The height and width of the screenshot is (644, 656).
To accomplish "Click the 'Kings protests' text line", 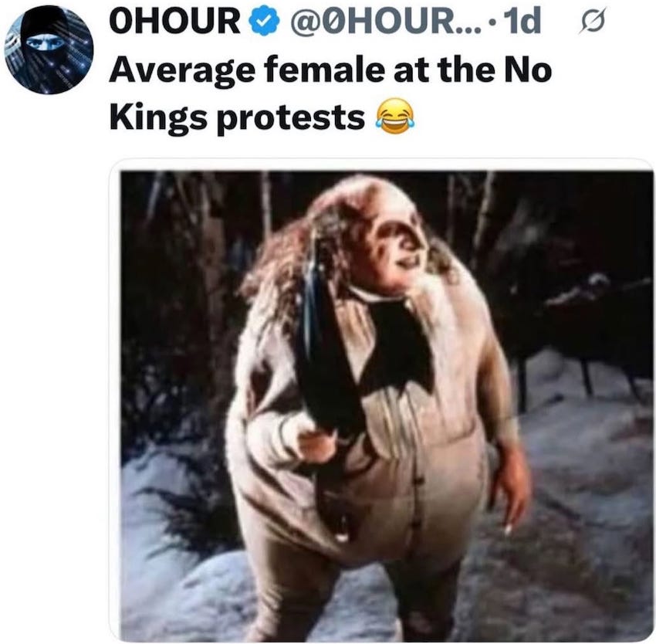I will (x=237, y=118).
